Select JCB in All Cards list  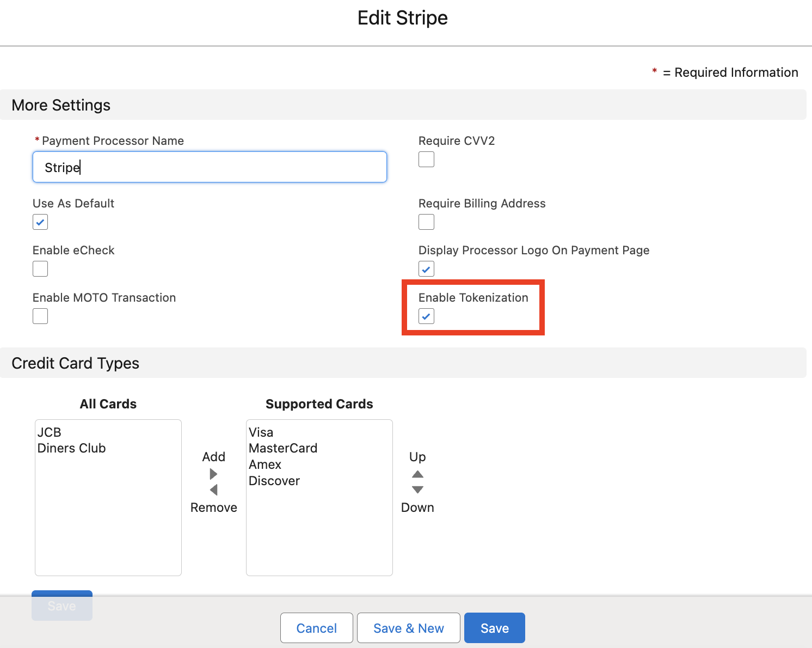(x=50, y=432)
